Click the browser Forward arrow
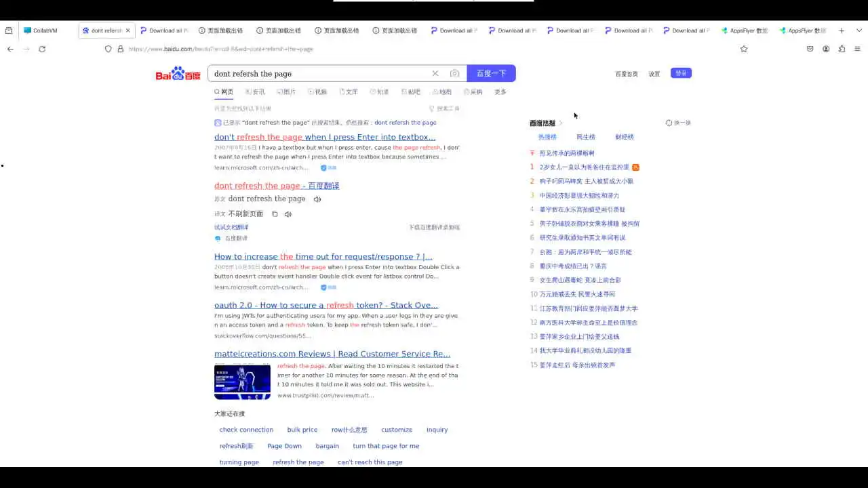 (26, 49)
